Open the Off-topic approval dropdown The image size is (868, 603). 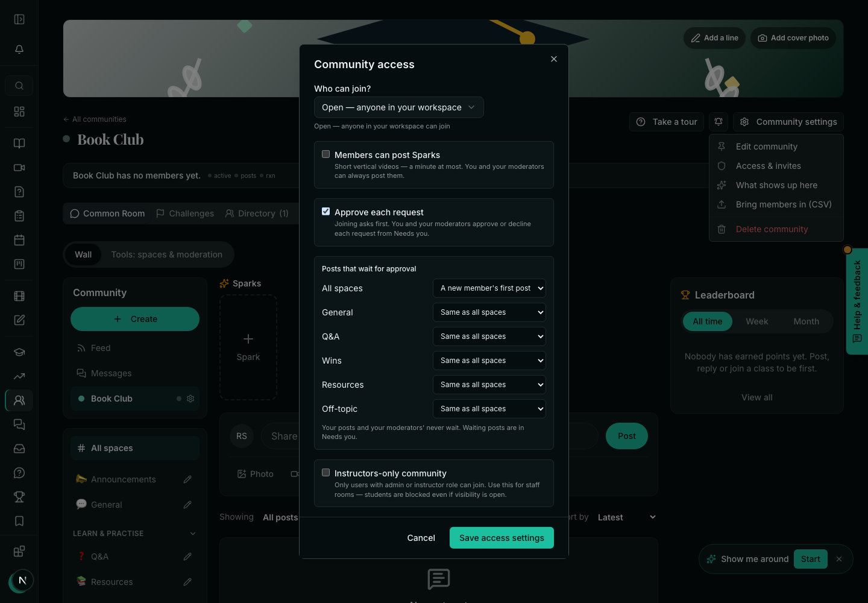[x=489, y=409]
